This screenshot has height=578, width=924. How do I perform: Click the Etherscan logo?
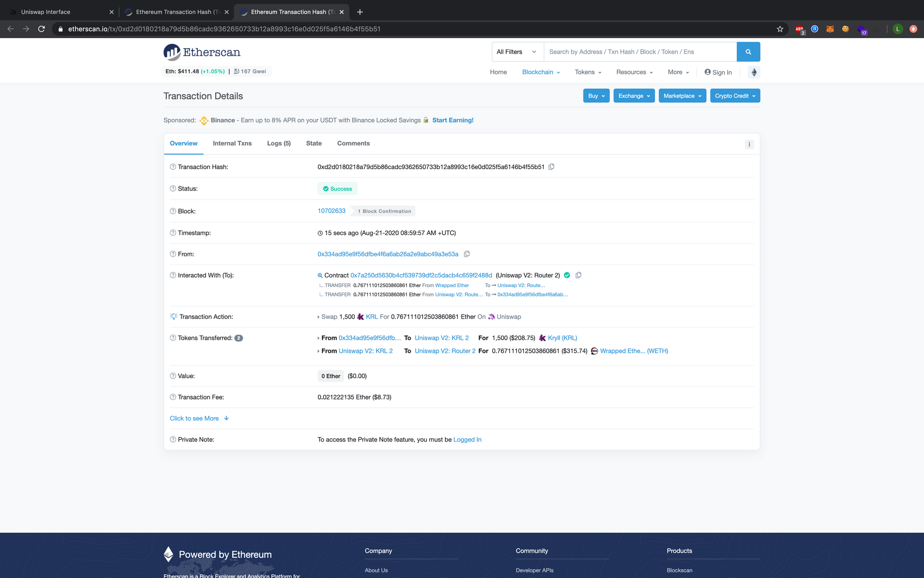pyautogui.click(x=202, y=52)
